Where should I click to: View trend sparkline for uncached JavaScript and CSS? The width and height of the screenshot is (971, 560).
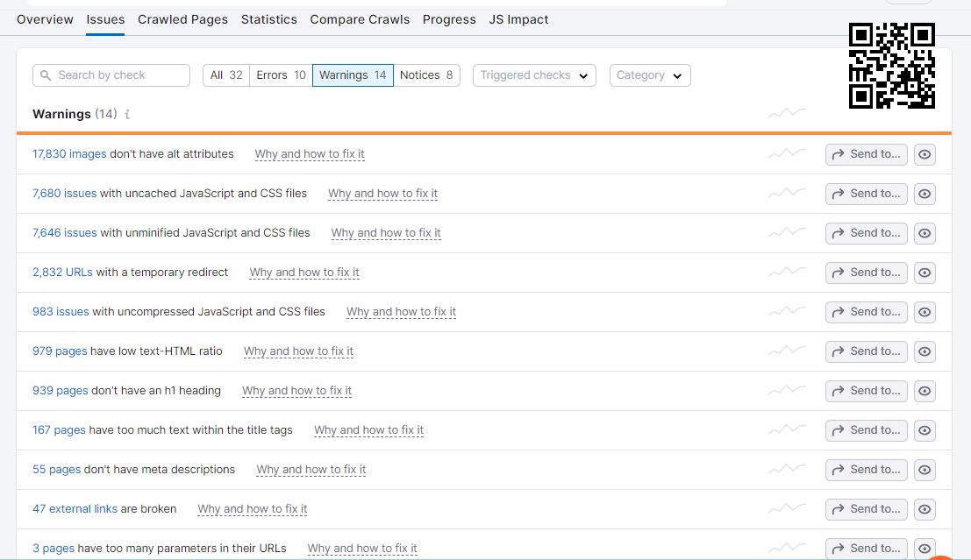pyautogui.click(x=787, y=193)
